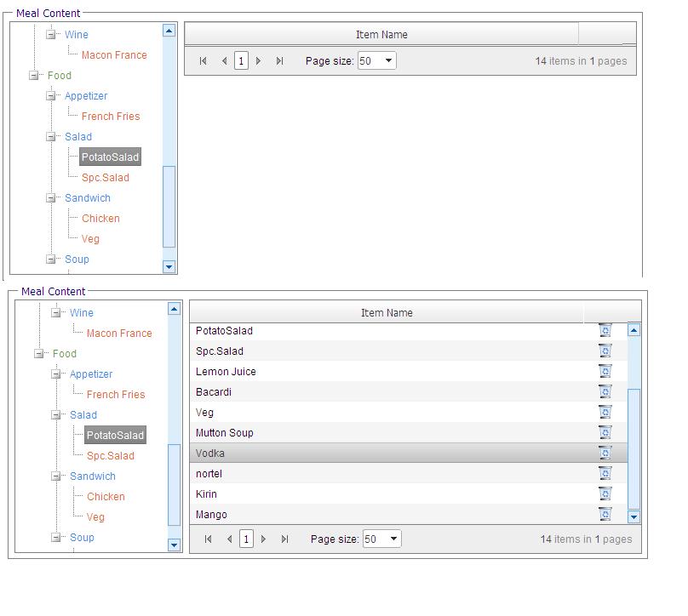Collapse Salad node in upper tree
The image size is (688, 616).
click(51, 137)
